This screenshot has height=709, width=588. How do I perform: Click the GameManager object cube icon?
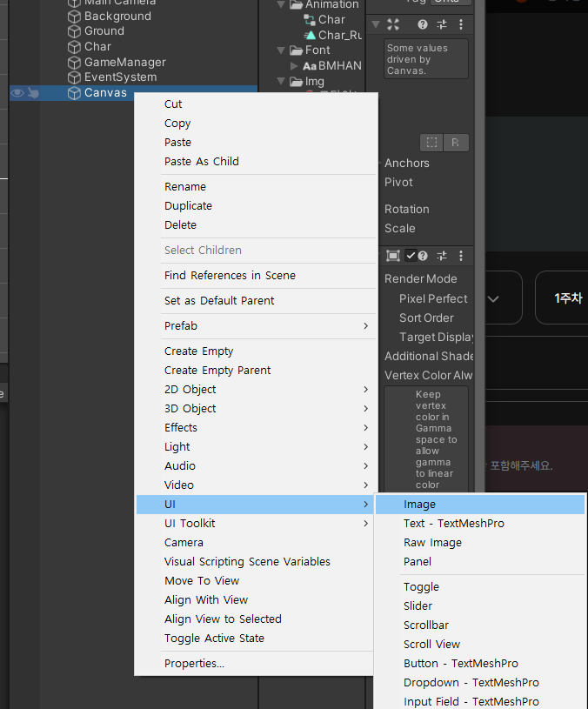point(74,62)
